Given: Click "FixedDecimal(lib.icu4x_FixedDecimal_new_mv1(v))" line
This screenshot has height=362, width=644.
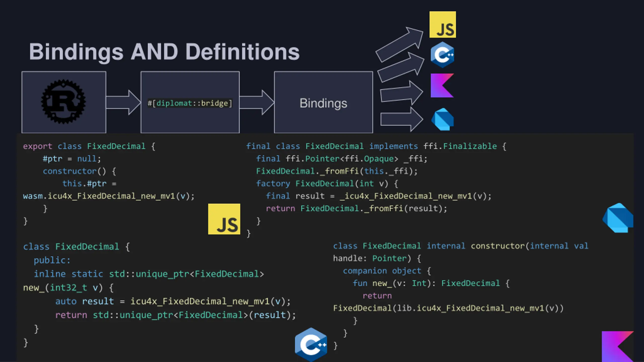Looking at the screenshot, I should 448,308.
